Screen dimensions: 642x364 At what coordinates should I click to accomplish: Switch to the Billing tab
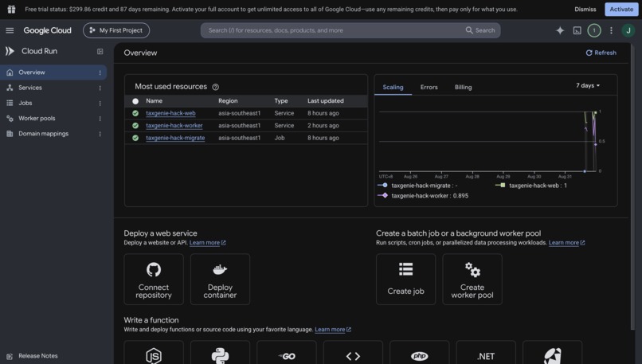pos(463,87)
